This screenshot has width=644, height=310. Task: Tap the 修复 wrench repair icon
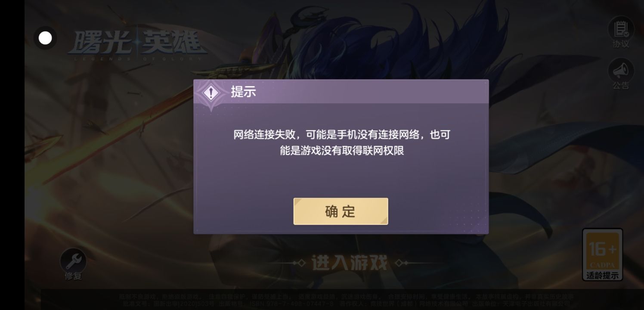73,260
